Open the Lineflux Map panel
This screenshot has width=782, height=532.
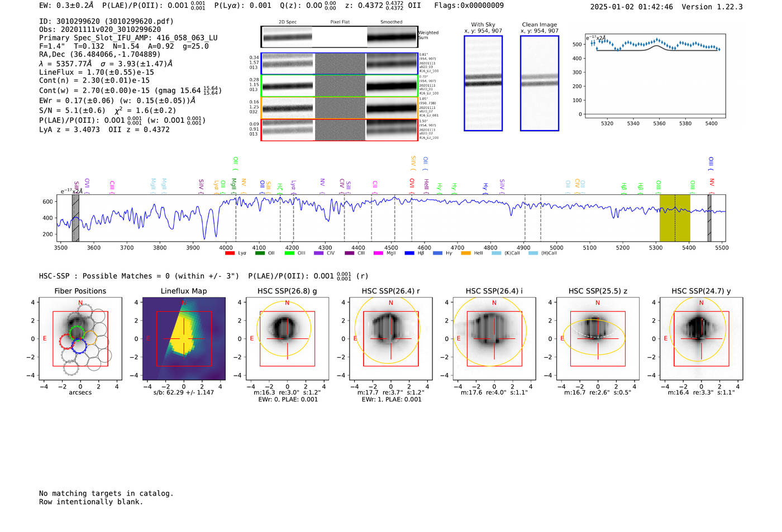pyautogui.click(x=184, y=338)
